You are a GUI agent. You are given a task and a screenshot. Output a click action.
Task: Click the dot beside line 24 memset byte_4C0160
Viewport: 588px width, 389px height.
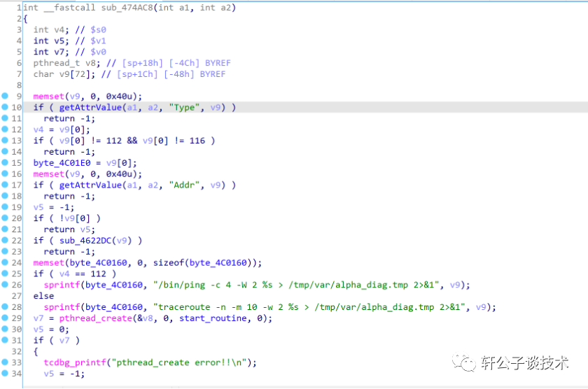(5, 263)
